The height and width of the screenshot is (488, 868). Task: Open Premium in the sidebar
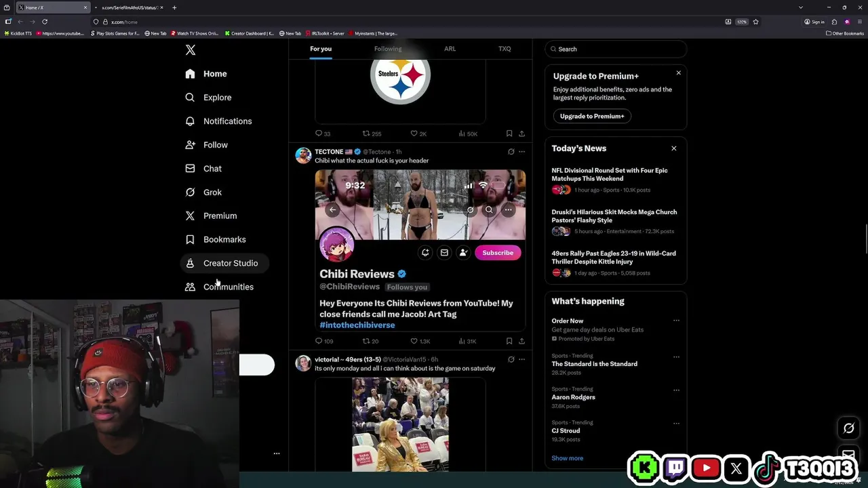coord(211,216)
